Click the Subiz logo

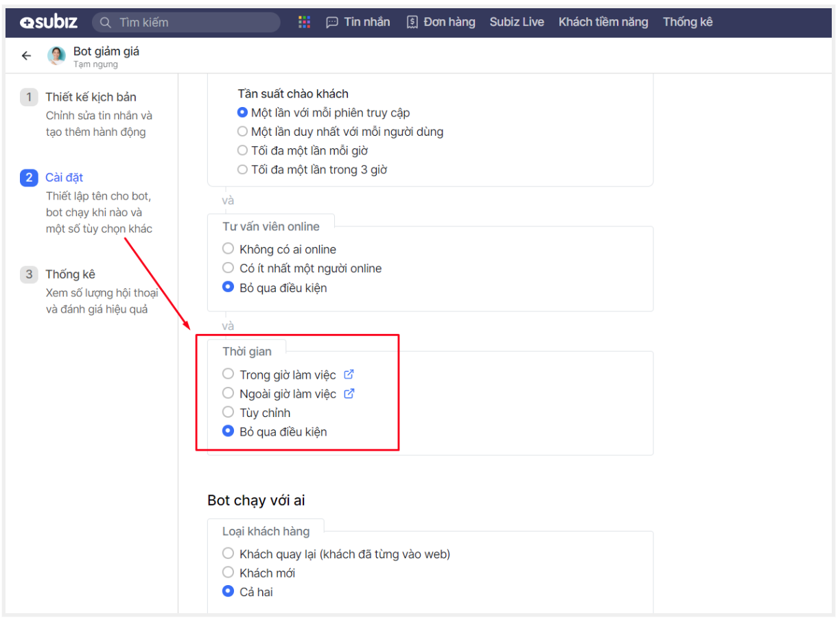48,23
